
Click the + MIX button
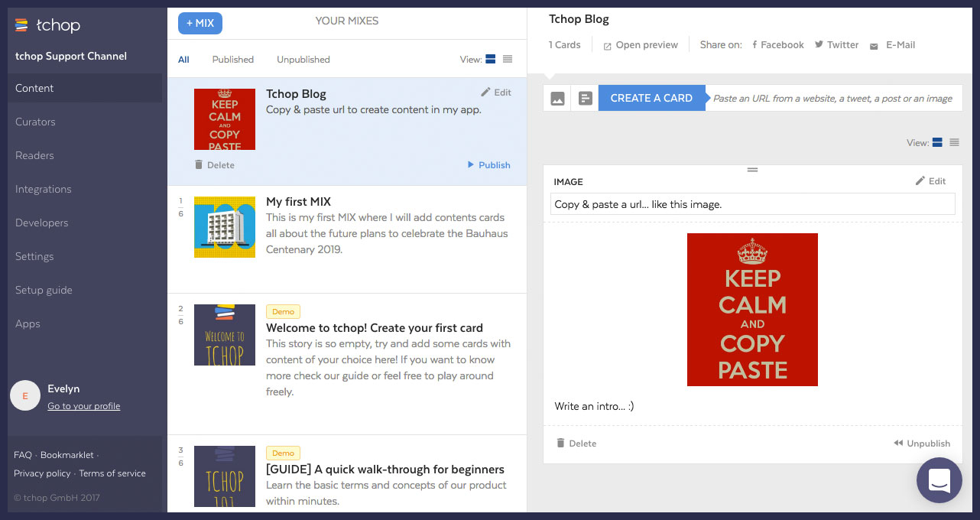pos(200,23)
